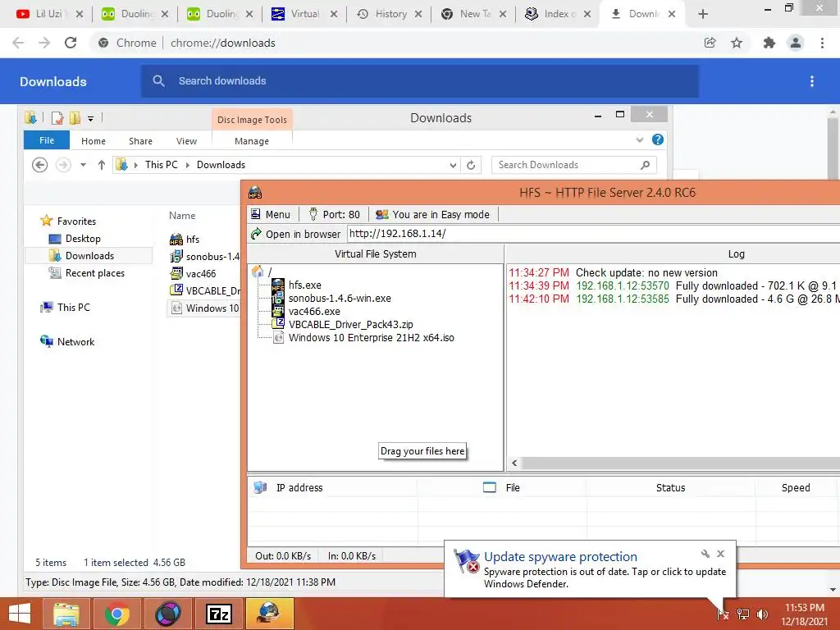This screenshot has width=840, height=630.
Task: Open the Quick Access Toolbar customize dropdown
Action: click(90, 118)
